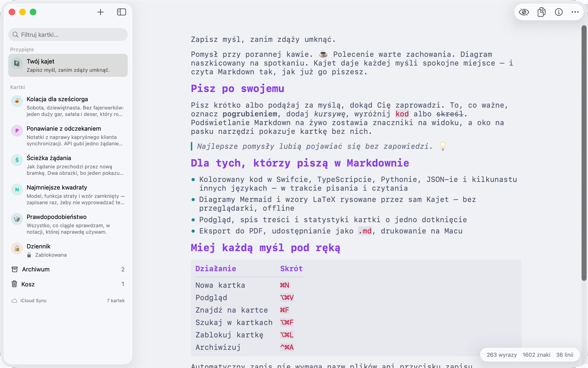Click the Kolacja dla sześciorga food icon
The image size is (588, 368).
(17, 101)
